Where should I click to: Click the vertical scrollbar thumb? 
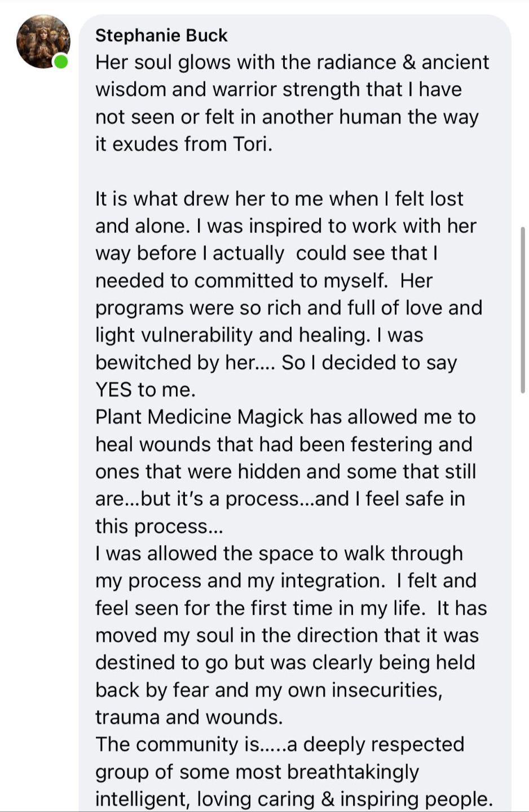tap(523, 309)
